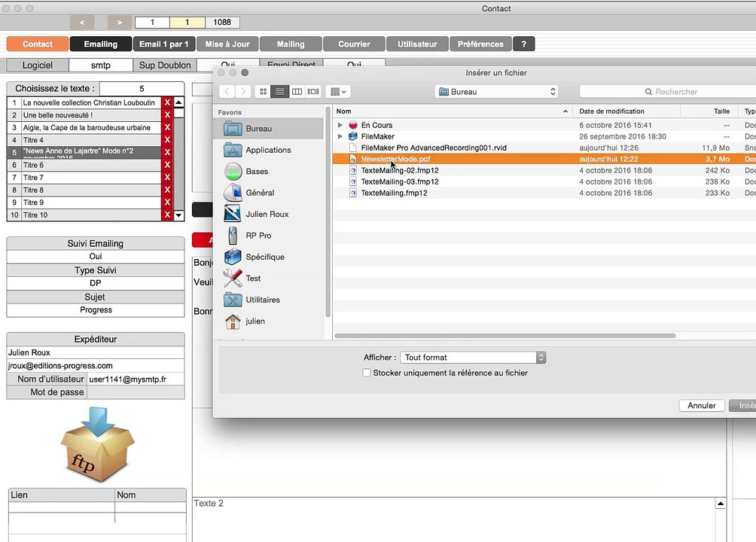Image resolution: width=756 pixels, height=542 pixels.
Task: Switch file dialog to column view
Action: (x=297, y=92)
